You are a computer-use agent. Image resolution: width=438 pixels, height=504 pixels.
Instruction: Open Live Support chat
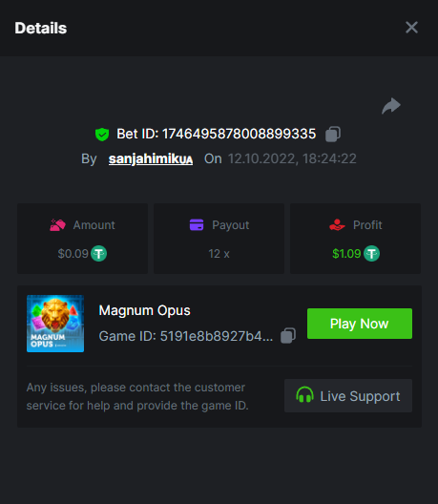pyautogui.click(x=348, y=396)
